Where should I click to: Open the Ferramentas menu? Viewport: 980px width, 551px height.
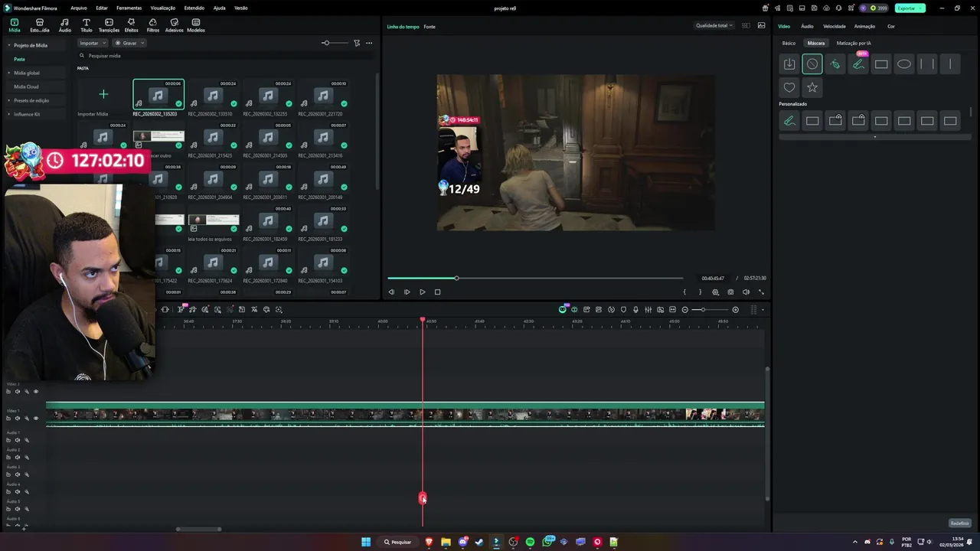point(129,8)
